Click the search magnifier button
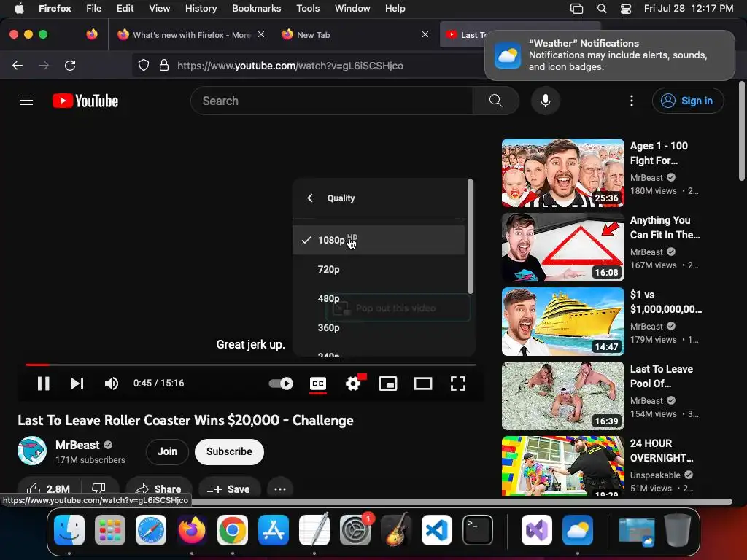747x560 pixels. click(495, 101)
